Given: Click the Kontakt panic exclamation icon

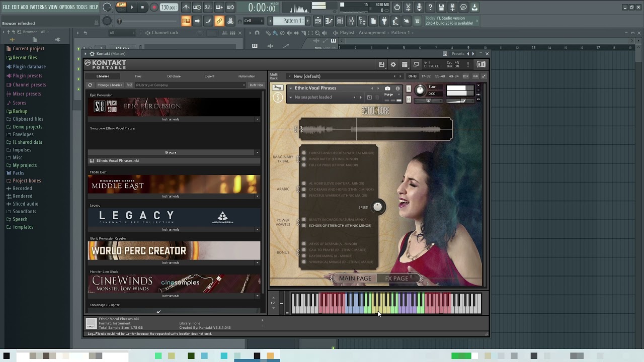Looking at the screenshot, I should tap(468, 64).
